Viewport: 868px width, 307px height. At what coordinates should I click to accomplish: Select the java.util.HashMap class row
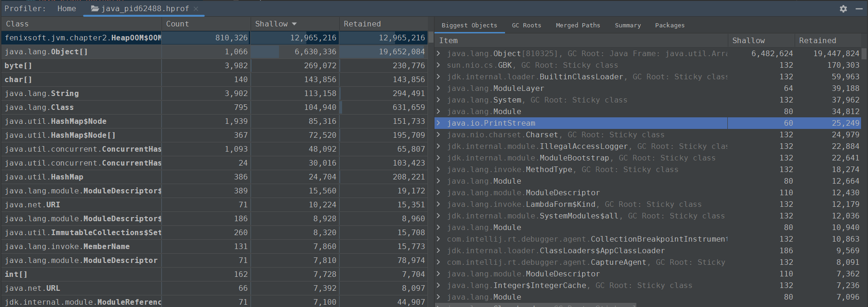(x=214, y=177)
